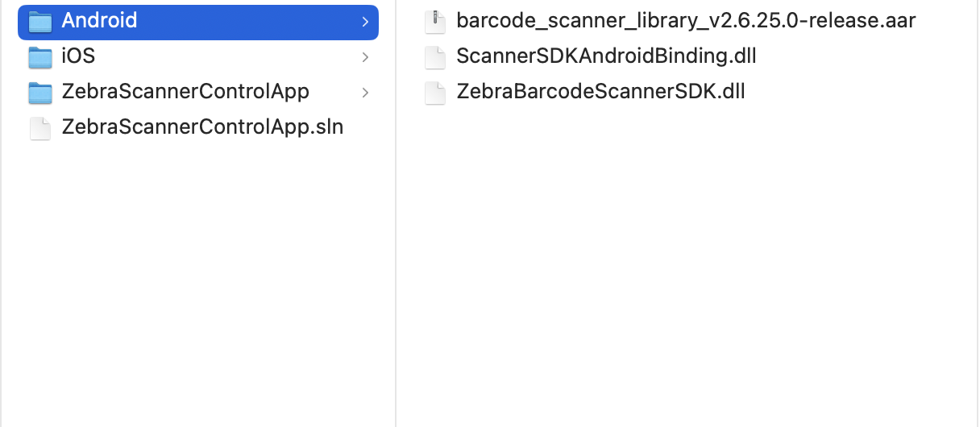Image resolution: width=980 pixels, height=427 pixels.
Task: Select the barcode_scanner_library_v2.6.25.0-release.aar file name
Action: (x=686, y=21)
